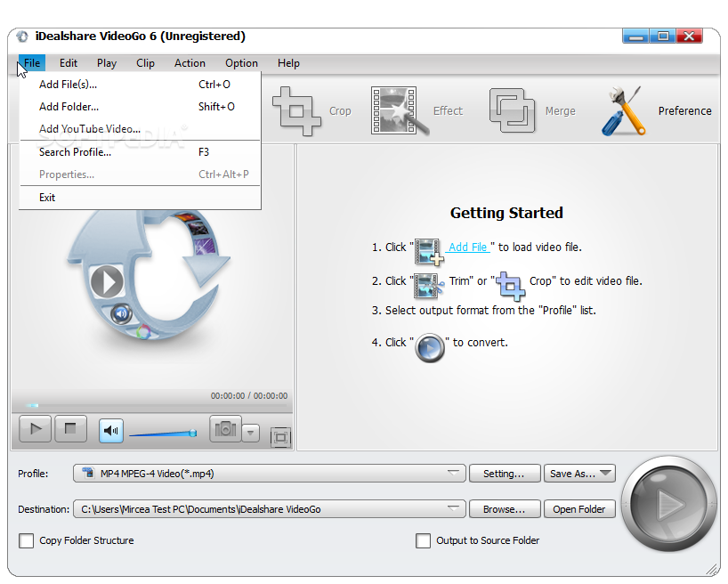Open the Option menu
The width and height of the screenshot is (728, 584).
[241, 63]
